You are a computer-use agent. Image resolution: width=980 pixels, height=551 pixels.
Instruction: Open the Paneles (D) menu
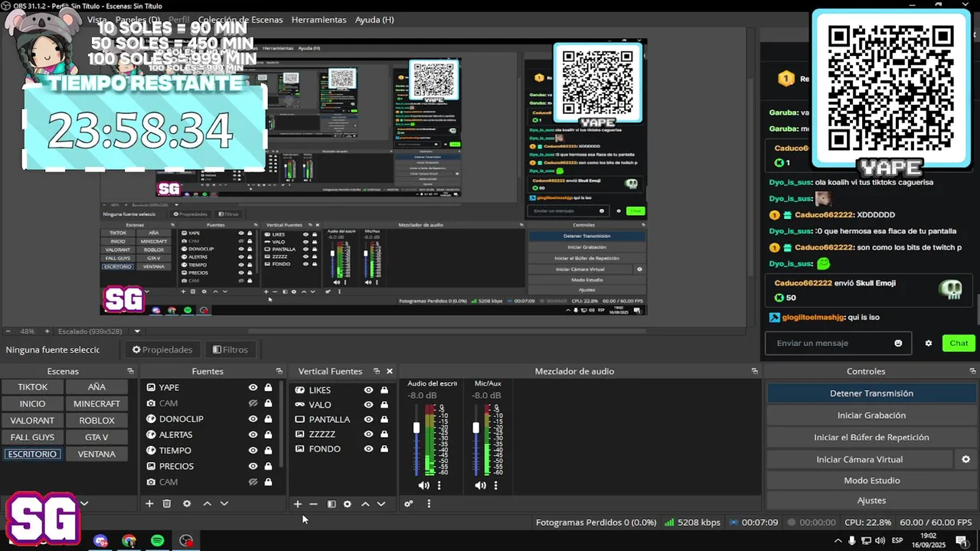pyautogui.click(x=138, y=19)
